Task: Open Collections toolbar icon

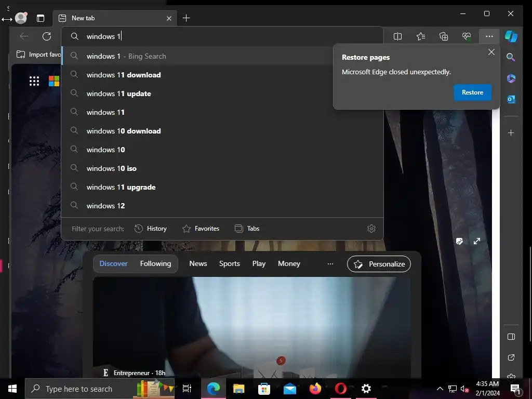Action: pyautogui.click(x=444, y=36)
